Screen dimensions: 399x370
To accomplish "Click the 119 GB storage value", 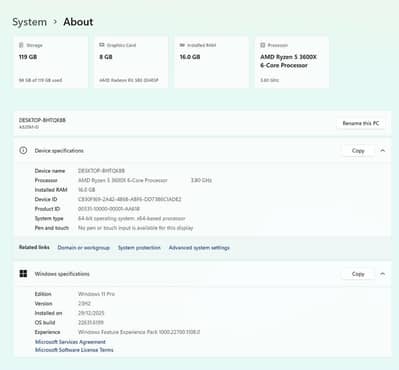I will coord(28,57).
